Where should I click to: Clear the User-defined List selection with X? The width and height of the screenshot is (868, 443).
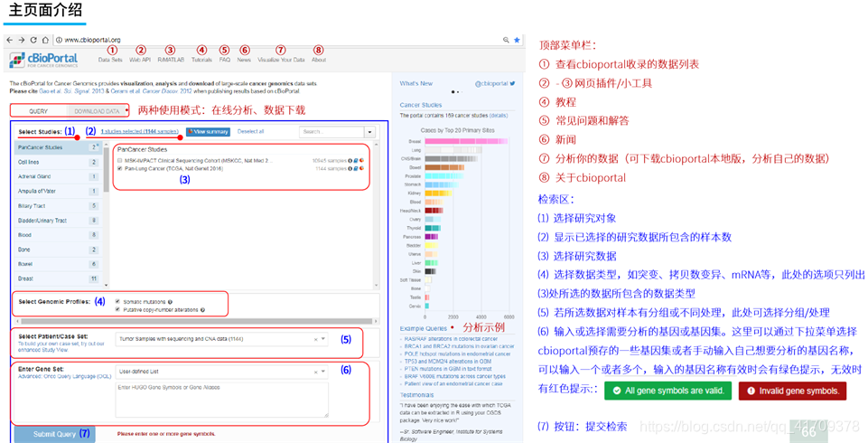pos(316,372)
